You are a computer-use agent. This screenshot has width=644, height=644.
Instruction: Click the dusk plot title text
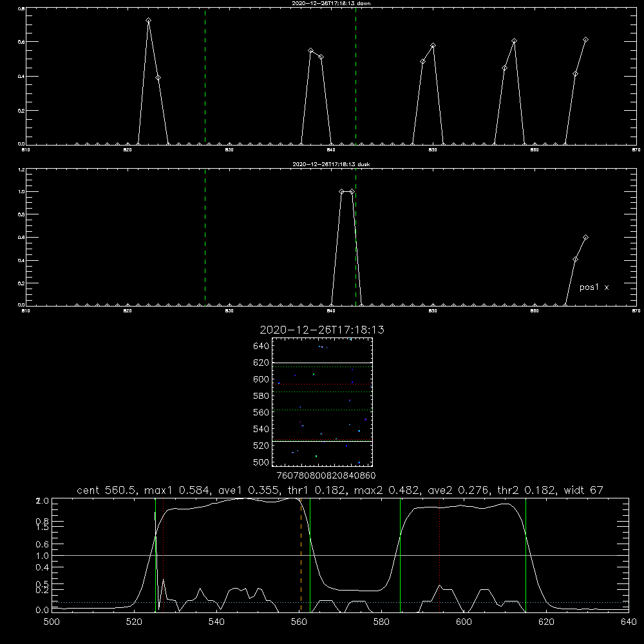[x=331, y=164]
